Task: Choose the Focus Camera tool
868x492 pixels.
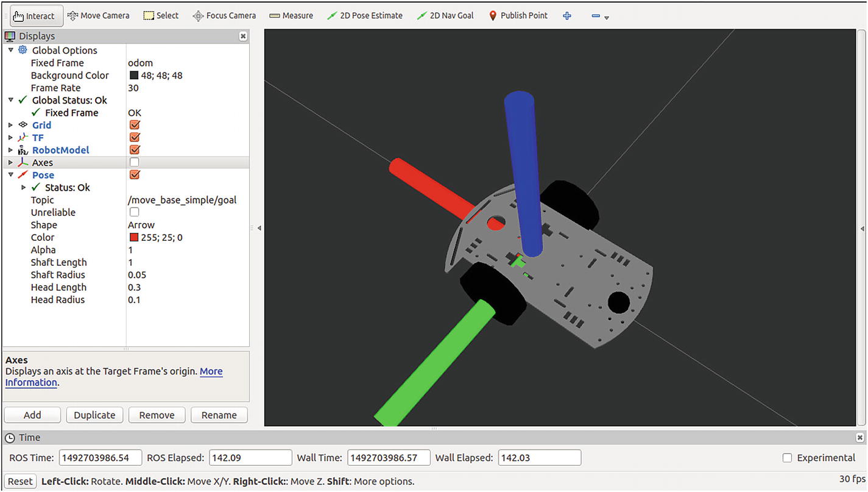Action: click(x=224, y=16)
